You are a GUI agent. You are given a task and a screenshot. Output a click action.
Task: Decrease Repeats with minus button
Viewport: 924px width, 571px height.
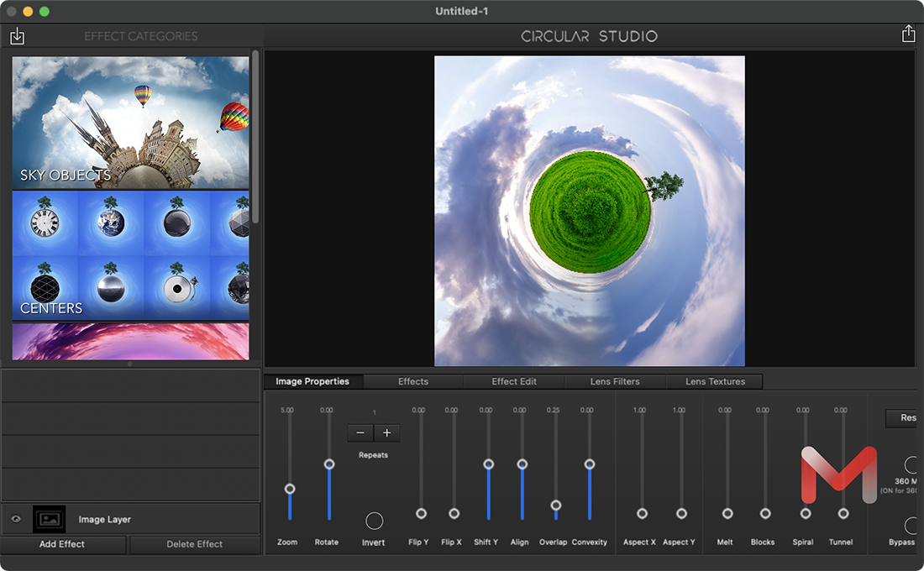(360, 432)
